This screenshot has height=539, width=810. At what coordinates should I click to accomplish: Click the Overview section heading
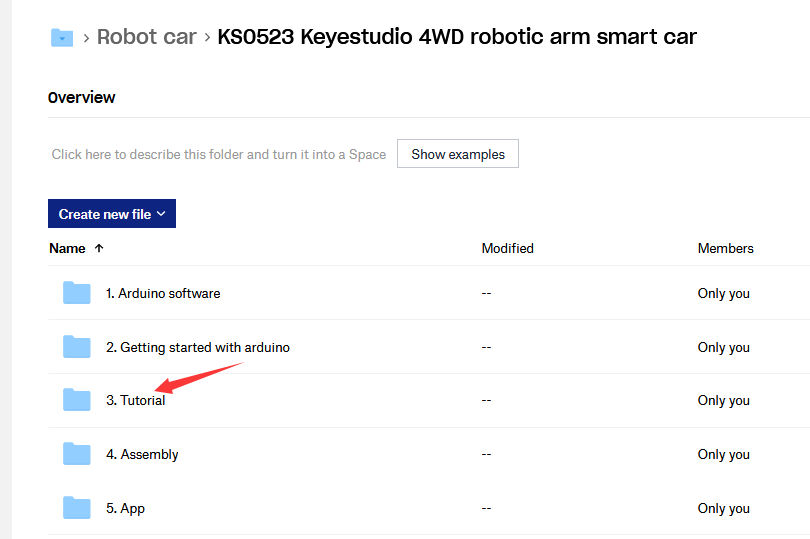81,97
